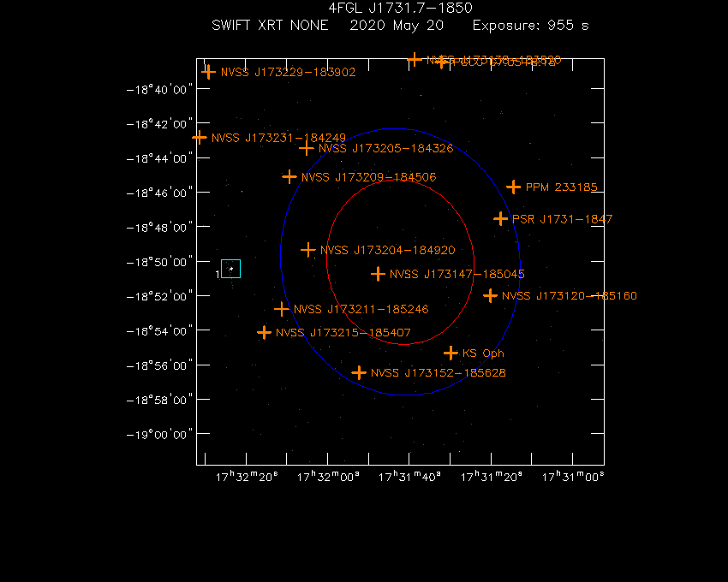
Task: Select the cross marker for NVSS J173209-184506
Action: [x=289, y=177]
